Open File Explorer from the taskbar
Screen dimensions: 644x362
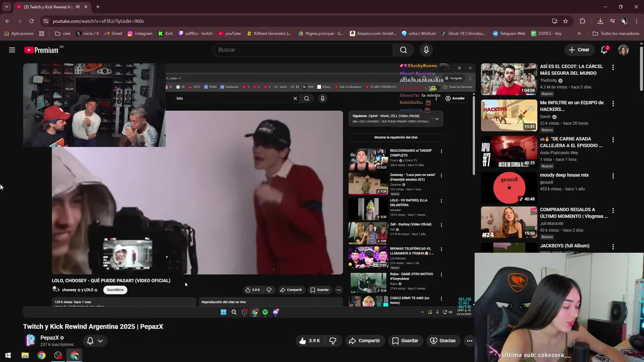[25, 355]
